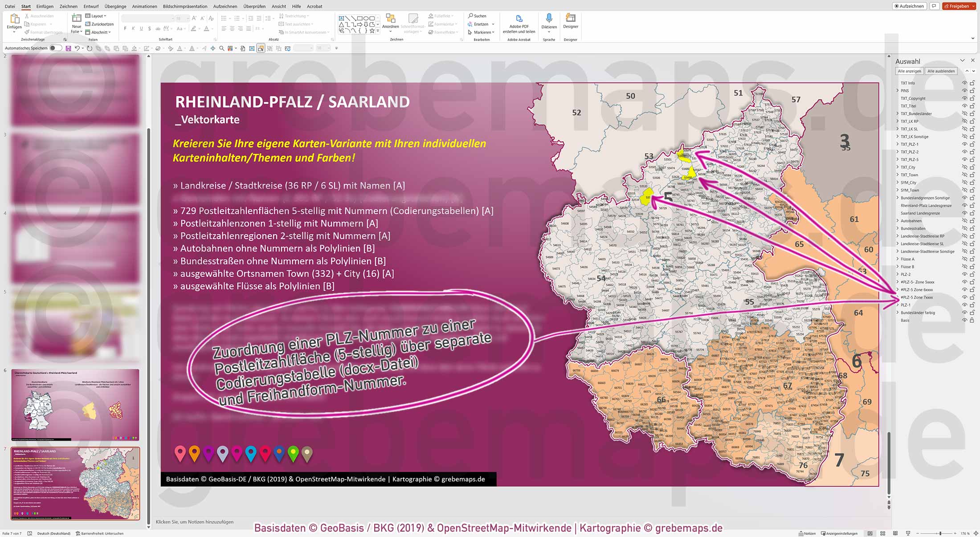Start Diktieren voice dictation
Viewport: 980px width, 537px height.
click(549, 21)
